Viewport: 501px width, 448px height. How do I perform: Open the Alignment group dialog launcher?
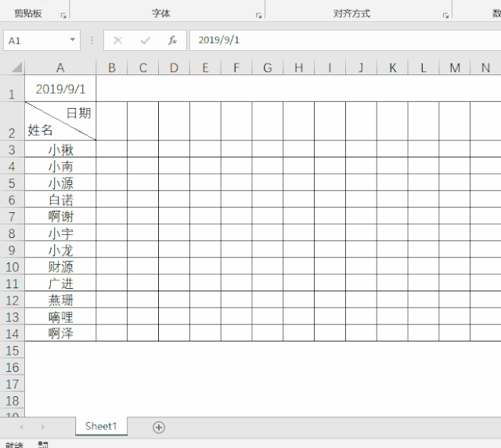pos(445,15)
